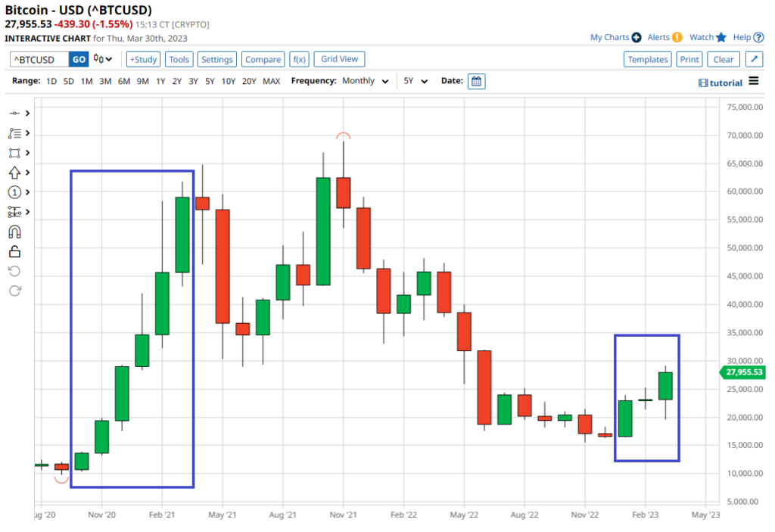
Task: Select the 20Y range
Action: pyautogui.click(x=248, y=81)
